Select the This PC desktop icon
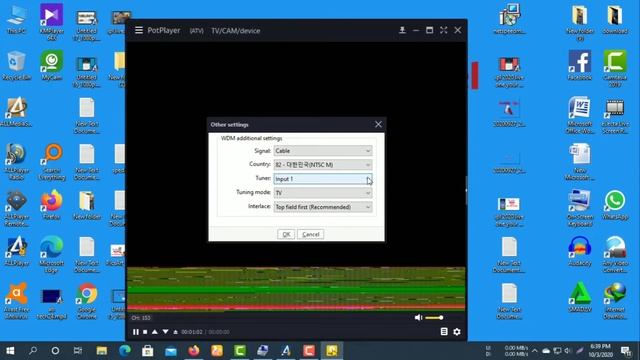Screen dimensions: 640x360 (16, 20)
